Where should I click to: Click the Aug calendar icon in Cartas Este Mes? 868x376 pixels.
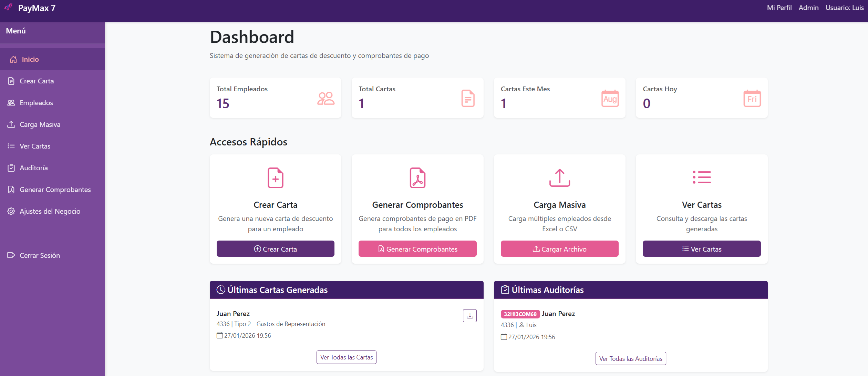610,99
